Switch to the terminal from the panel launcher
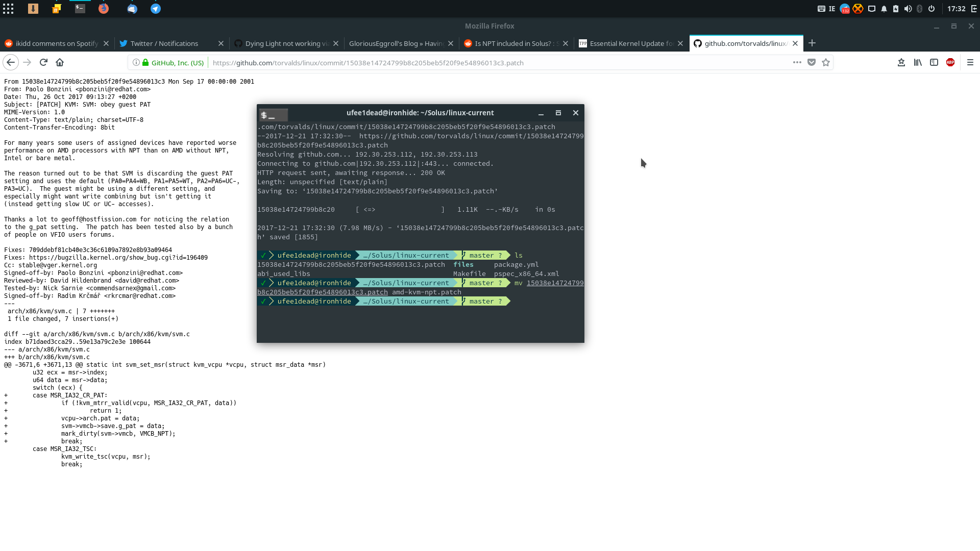980x551 pixels. pyautogui.click(x=80, y=9)
